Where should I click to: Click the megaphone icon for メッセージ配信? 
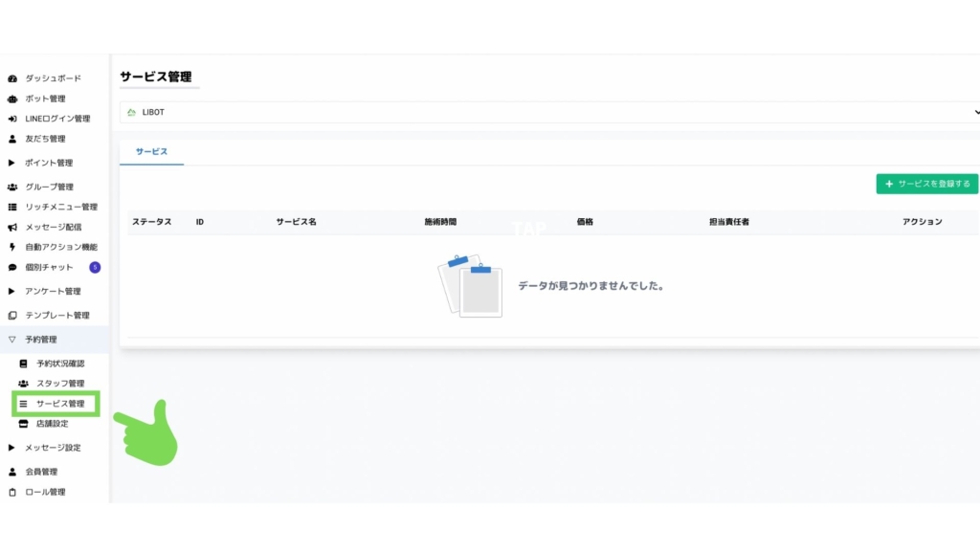point(12,228)
